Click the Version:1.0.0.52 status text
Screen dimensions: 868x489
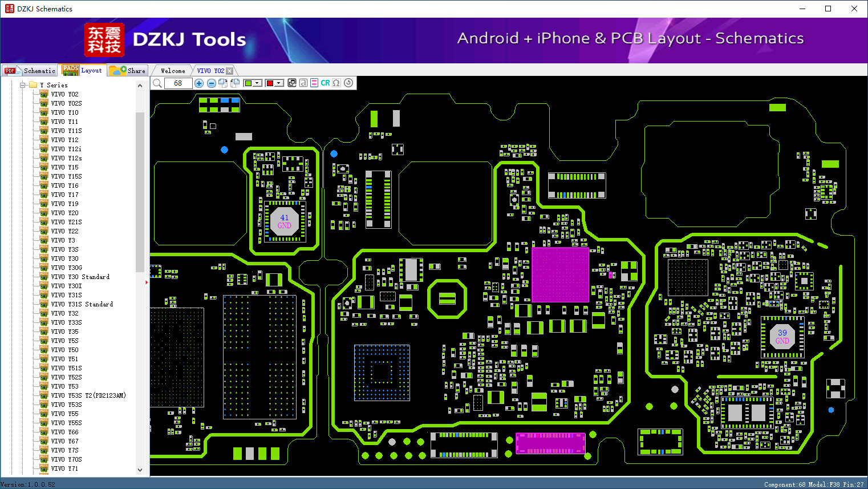pyautogui.click(x=28, y=484)
